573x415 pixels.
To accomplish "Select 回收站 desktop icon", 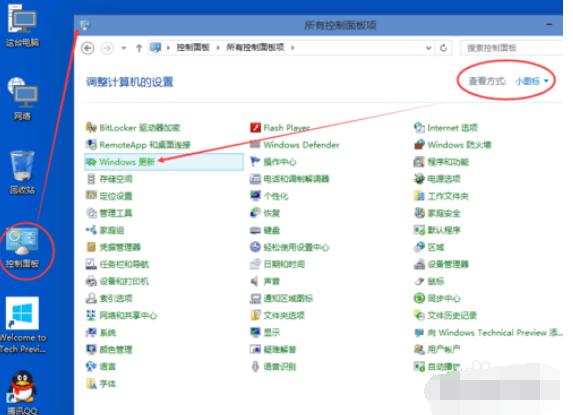I will 23,172.
